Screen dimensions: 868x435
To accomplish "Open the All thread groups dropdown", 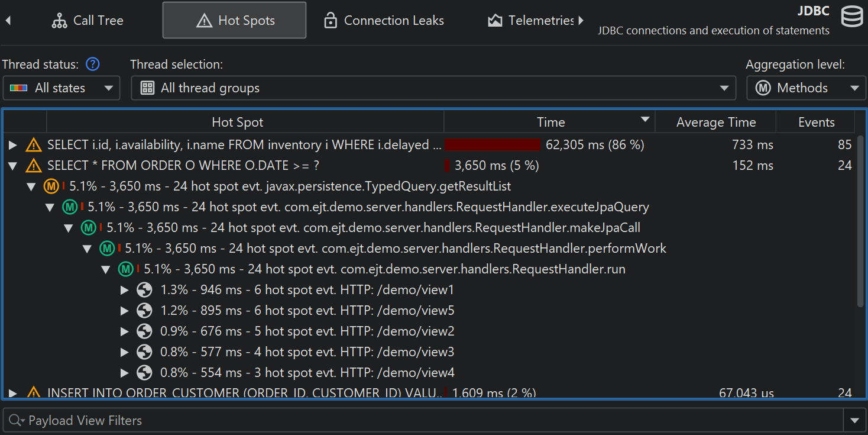I will click(433, 88).
